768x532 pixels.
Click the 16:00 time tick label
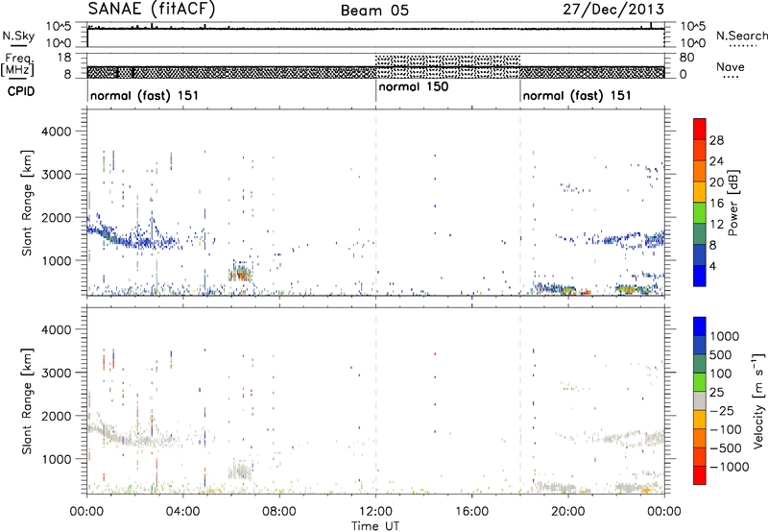pos(471,512)
